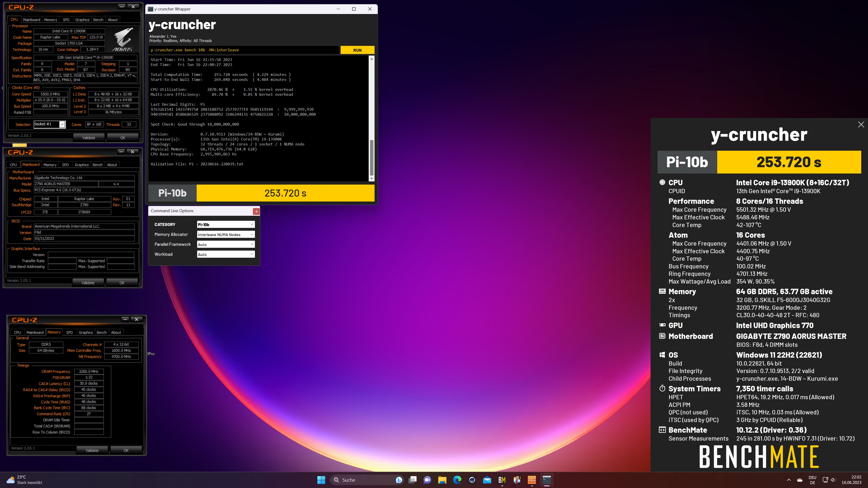Viewport: 868px width, 488px height.
Task: Click the DRAM Frequency 3200.0 MHz value
Action: tap(89, 372)
